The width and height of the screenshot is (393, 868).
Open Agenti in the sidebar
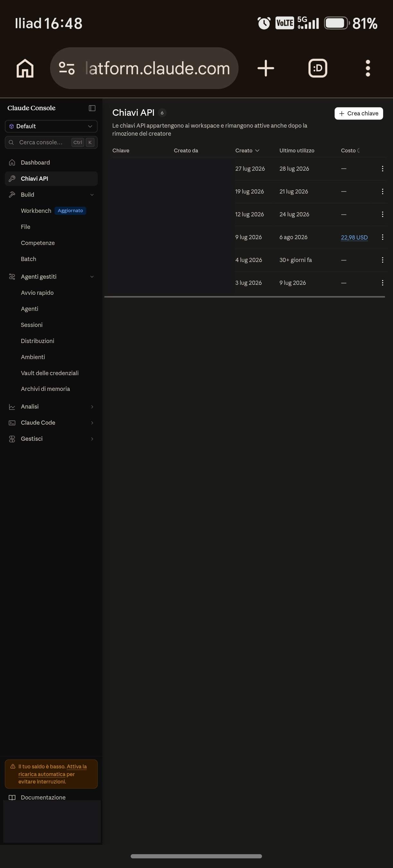click(30, 309)
